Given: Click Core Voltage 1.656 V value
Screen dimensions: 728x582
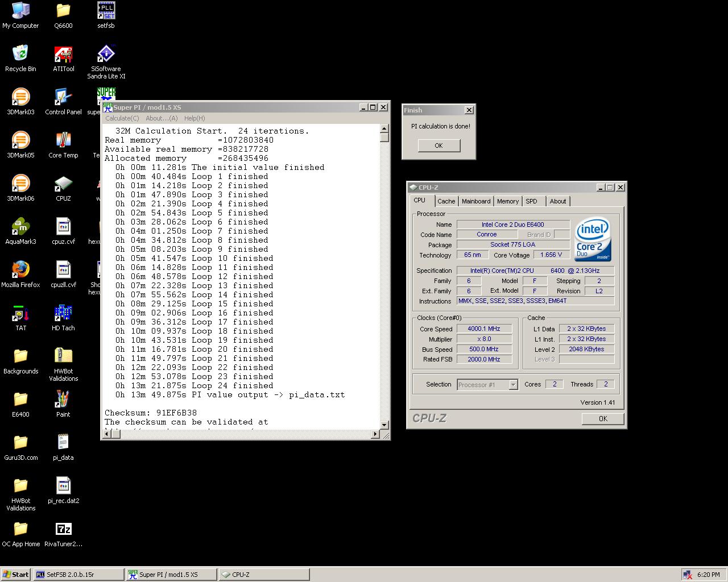Looking at the screenshot, I should pyautogui.click(x=551, y=255).
